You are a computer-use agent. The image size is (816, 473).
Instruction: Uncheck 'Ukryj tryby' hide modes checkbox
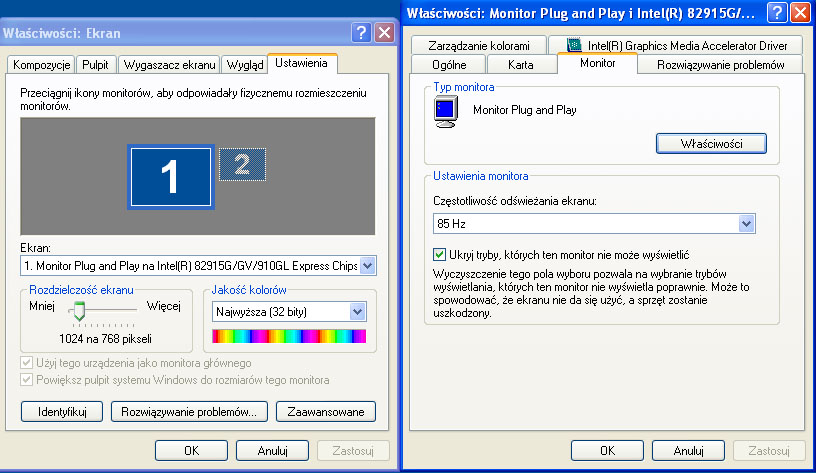pos(439,254)
